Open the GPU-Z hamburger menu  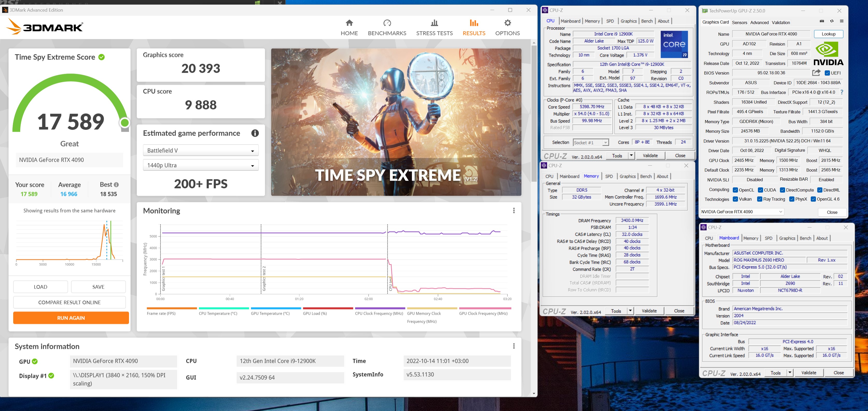click(x=841, y=21)
